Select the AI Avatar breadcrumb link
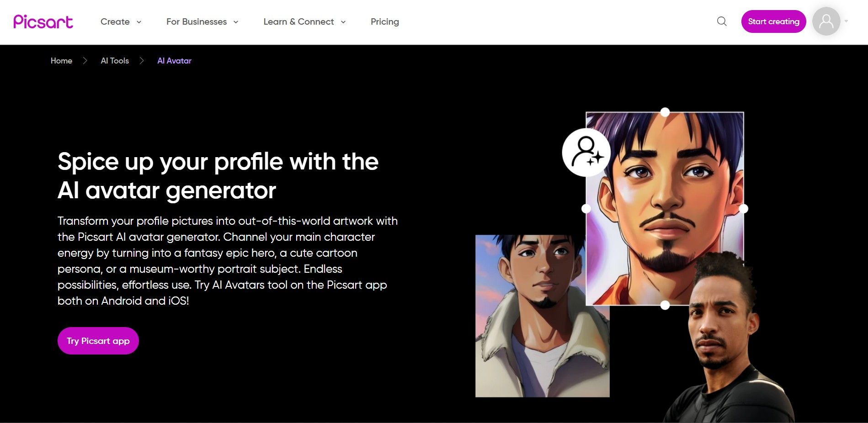 (x=174, y=61)
